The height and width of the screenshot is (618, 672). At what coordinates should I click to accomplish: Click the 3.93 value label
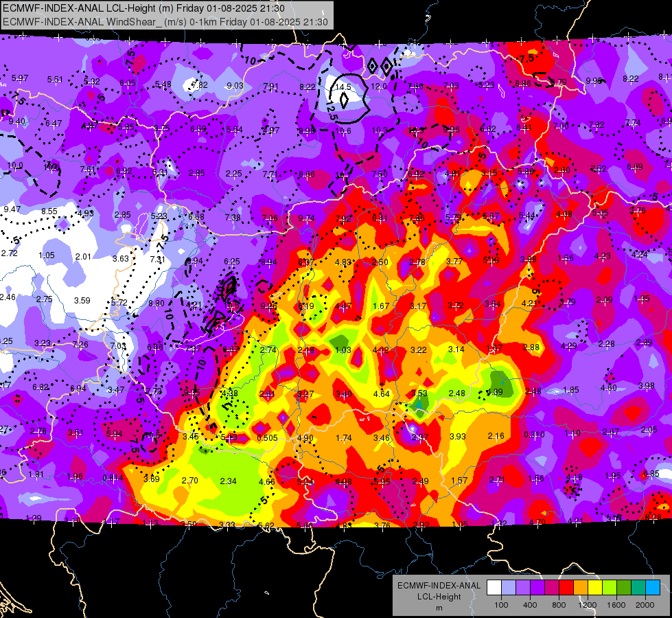click(x=457, y=436)
